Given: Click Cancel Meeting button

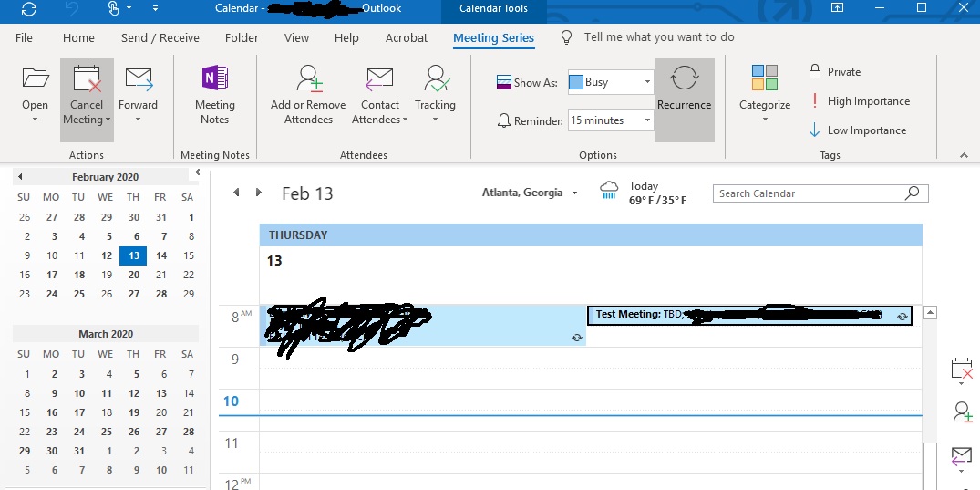Looking at the screenshot, I should [87, 100].
